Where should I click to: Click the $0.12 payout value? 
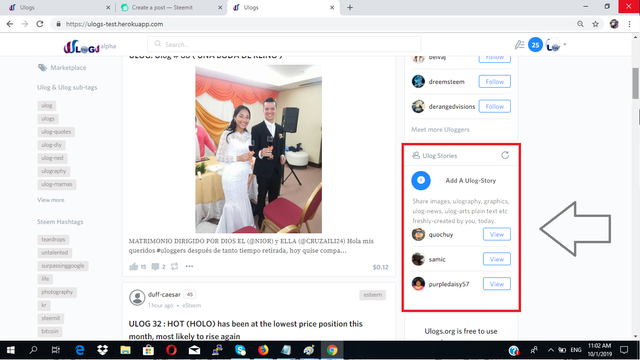pos(380,267)
